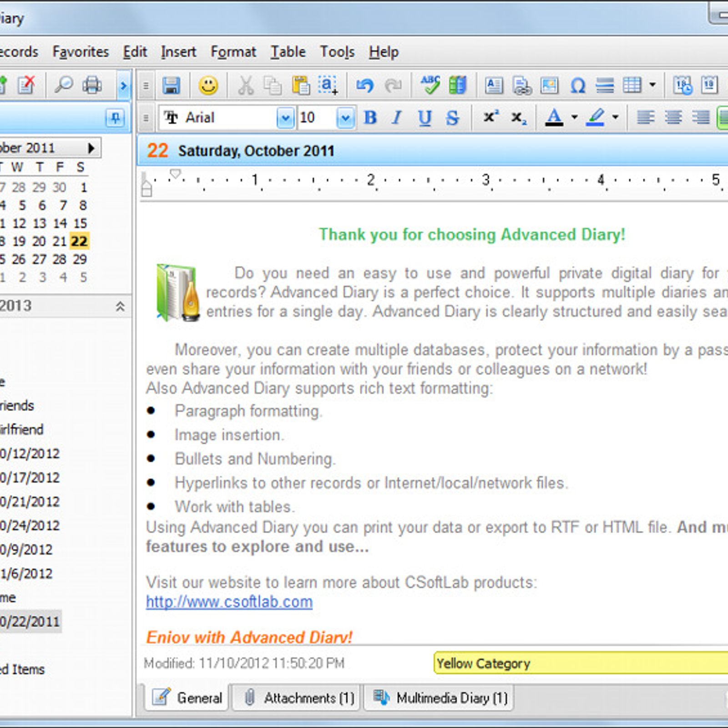This screenshot has width=728, height=728.
Task: Switch to the Attachments (1) tab
Action: tap(297, 698)
